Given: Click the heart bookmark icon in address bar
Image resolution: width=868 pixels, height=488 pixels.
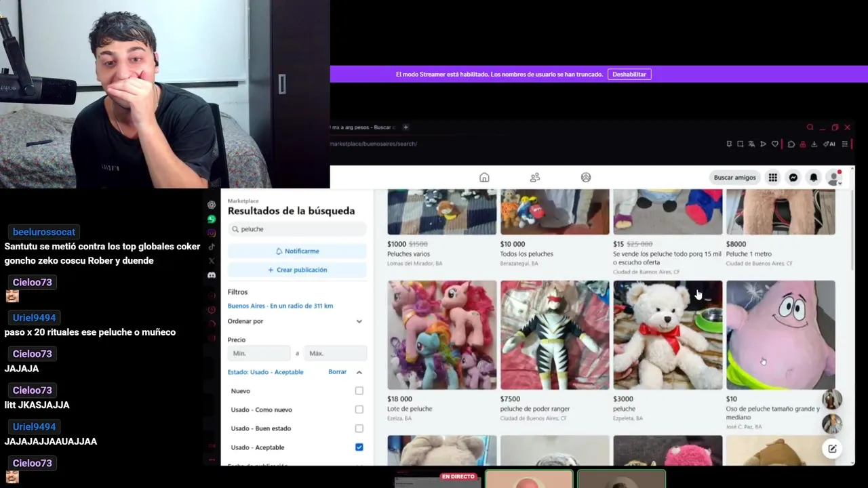Looking at the screenshot, I should [775, 144].
